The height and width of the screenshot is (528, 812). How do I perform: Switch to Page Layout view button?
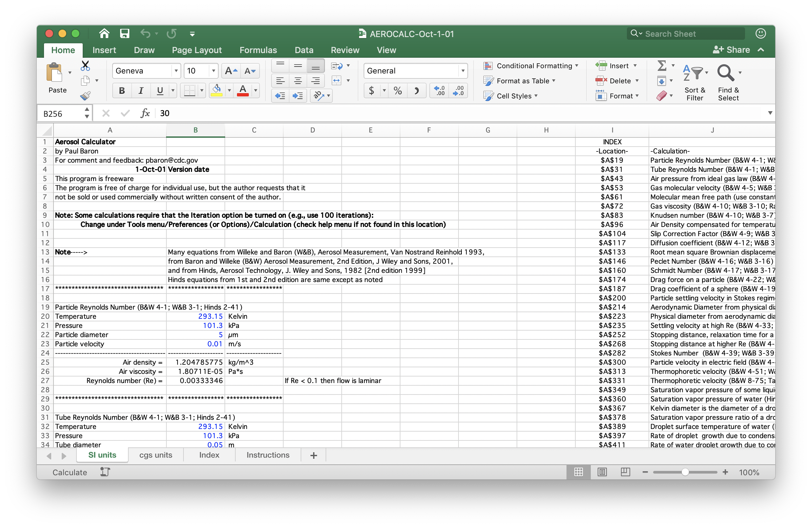(x=602, y=472)
